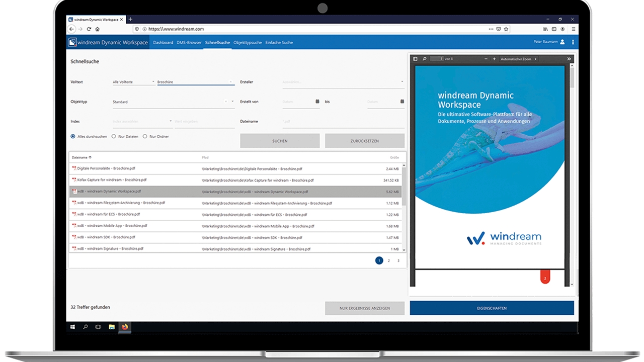Select Kofax Capture for windream - Broschüre.pdf
Screen dimensions: 644x362
tap(235, 180)
